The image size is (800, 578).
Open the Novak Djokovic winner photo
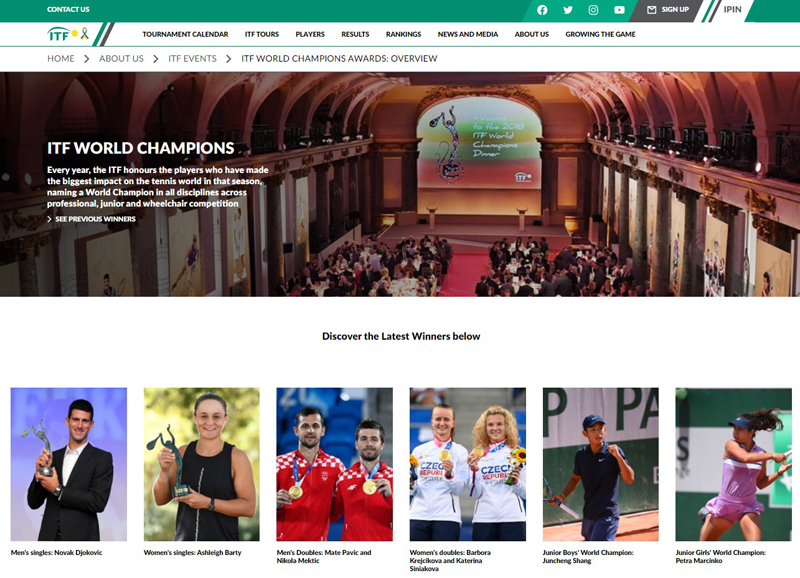69,464
